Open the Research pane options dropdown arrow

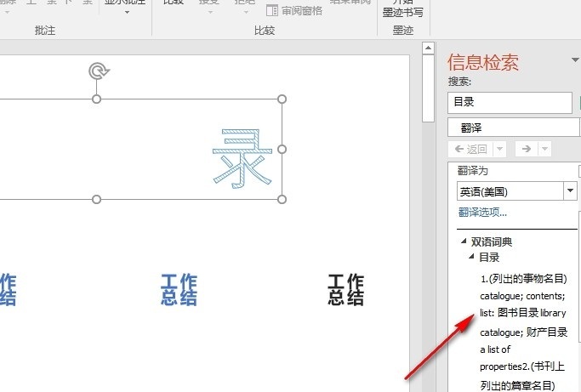(575, 60)
